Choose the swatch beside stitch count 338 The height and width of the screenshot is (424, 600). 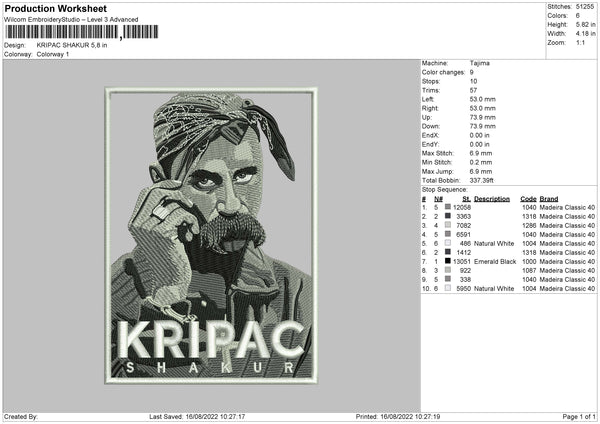pos(448,279)
